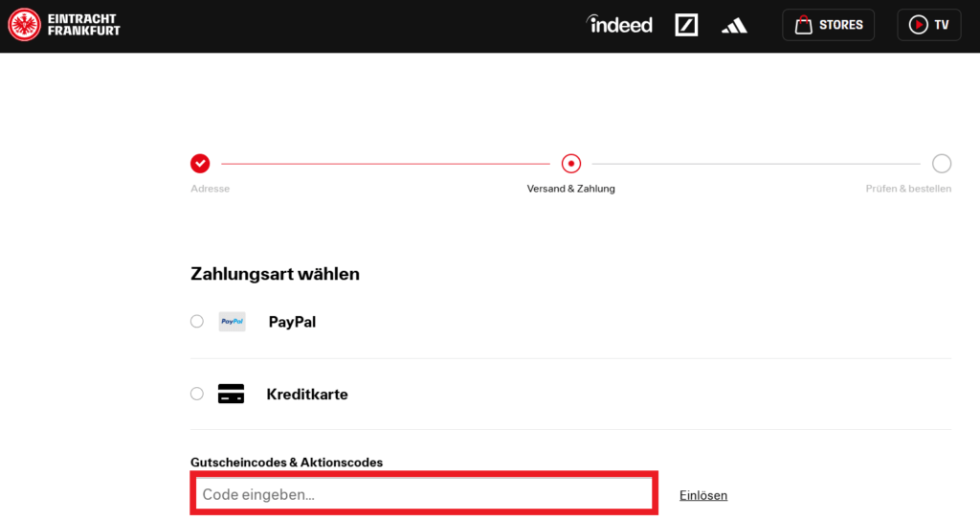980x521 pixels.
Task: Select the Kreditkarte radio button
Action: [x=197, y=394]
